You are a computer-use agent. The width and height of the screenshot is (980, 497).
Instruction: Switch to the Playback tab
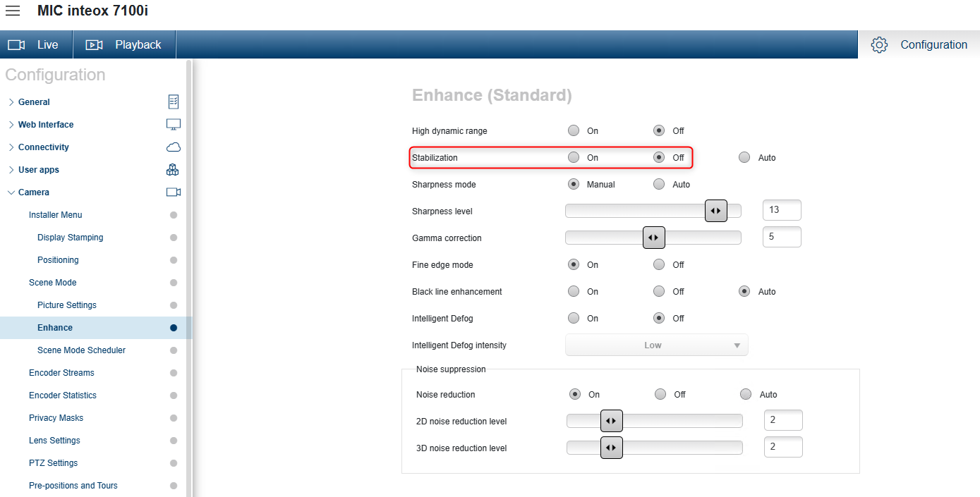click(x=124, y=44)
